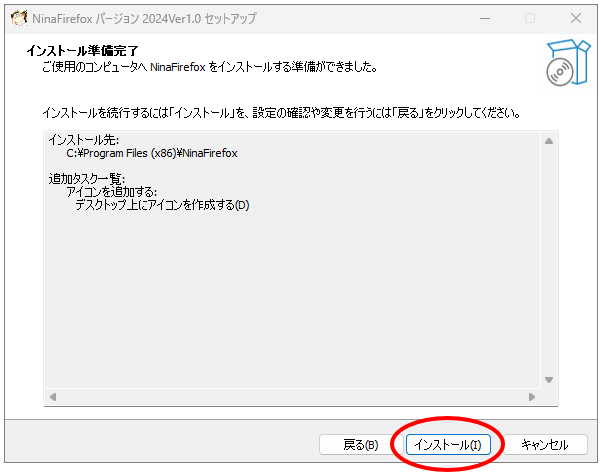Minimize the setup window
Viewport: 601px width, 475px height.
pos(485,18)
